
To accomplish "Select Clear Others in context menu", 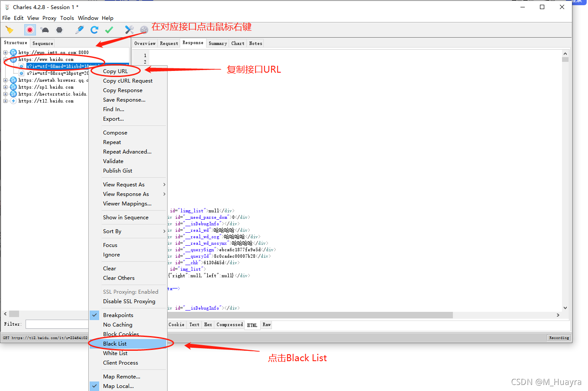I will click(128, 278).
